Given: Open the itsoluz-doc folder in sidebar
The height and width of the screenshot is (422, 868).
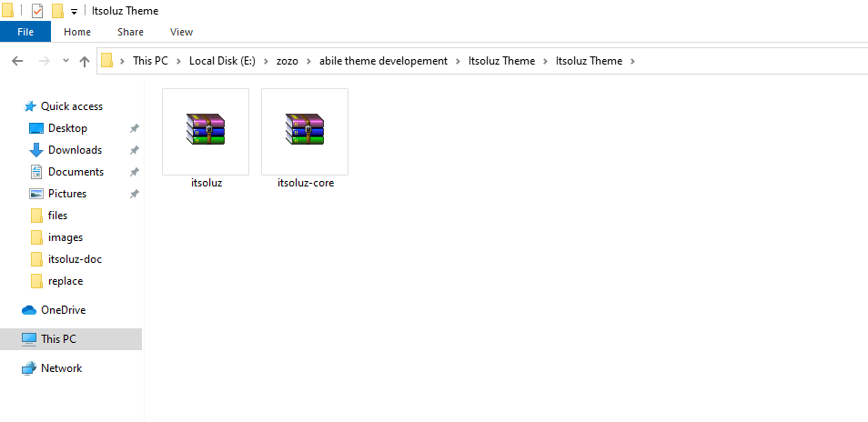Looking at the screenshot, I should 75,259.
